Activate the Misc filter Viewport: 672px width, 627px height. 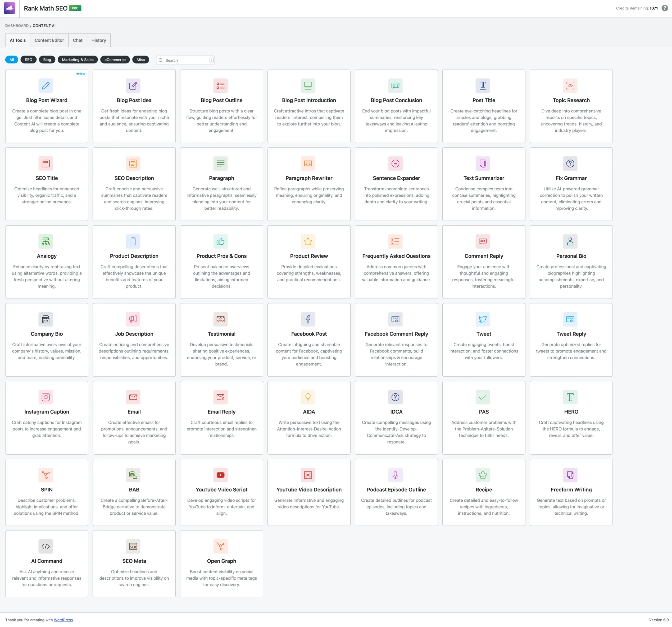[141, 60]
